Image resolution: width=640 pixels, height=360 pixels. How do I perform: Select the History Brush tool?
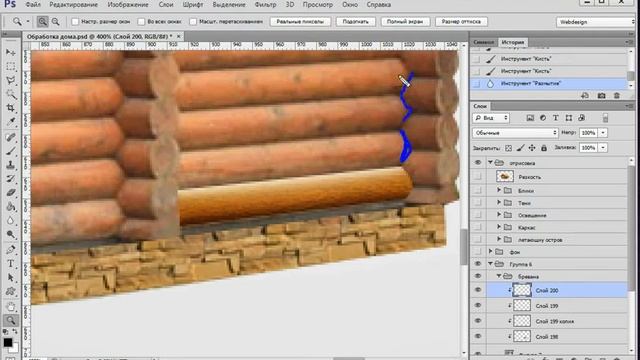(x=11, y=179)
